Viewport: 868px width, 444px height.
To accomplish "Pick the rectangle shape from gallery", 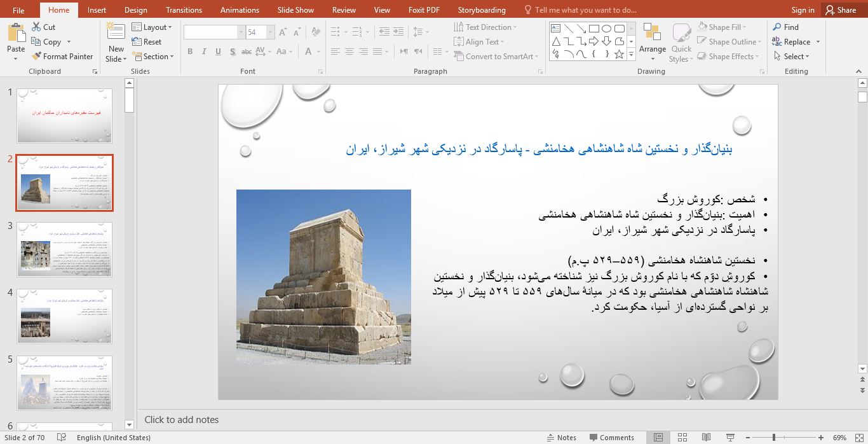I will (x=593, y=29).
